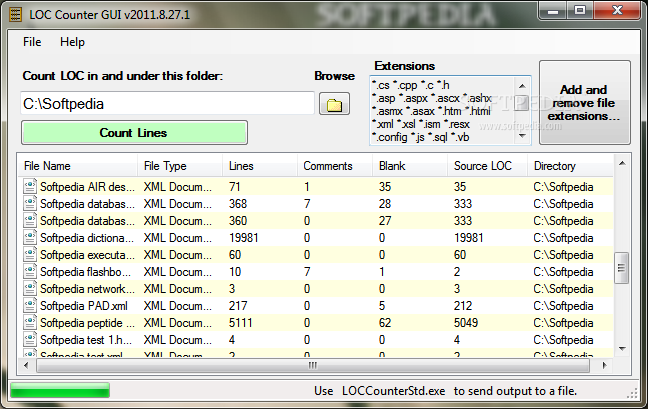The image size is (648, 409).
Task: Select the Softpedia test 1.h... file name
Action: click(x=86, y=340)
